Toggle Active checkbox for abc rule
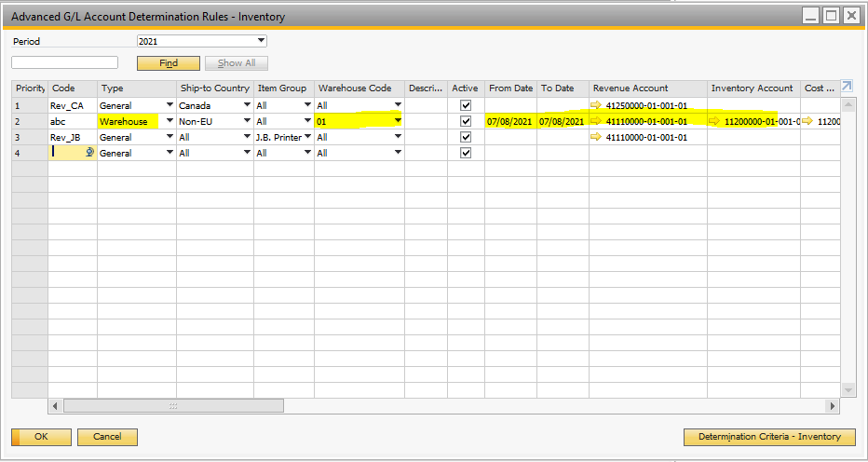The image size is (868, 462). (466, 121)
